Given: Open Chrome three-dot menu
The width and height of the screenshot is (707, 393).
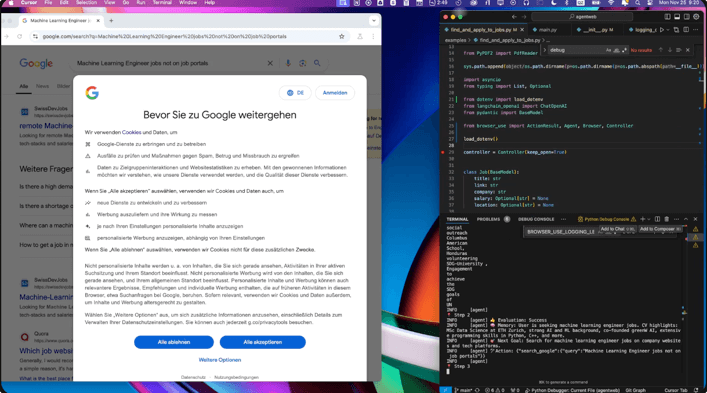Looking at the screenshot, I should [373, 37].
